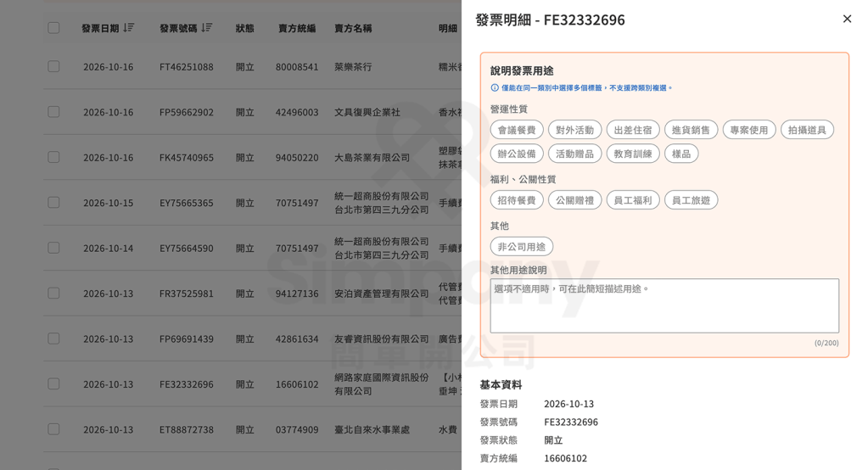Select the 辦公設備 tag
Viewport: 868px width, 470px height.
pyautogui.click(x=517, y=154)
